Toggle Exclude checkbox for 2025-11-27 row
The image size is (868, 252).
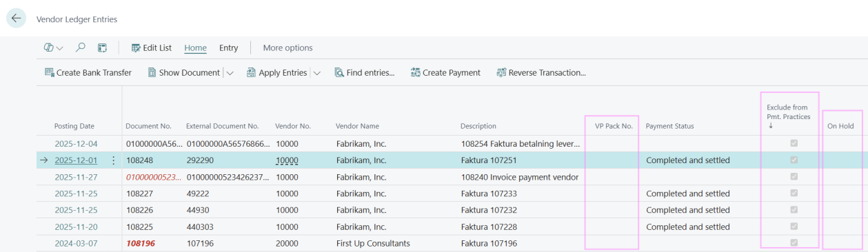(794, 176)
